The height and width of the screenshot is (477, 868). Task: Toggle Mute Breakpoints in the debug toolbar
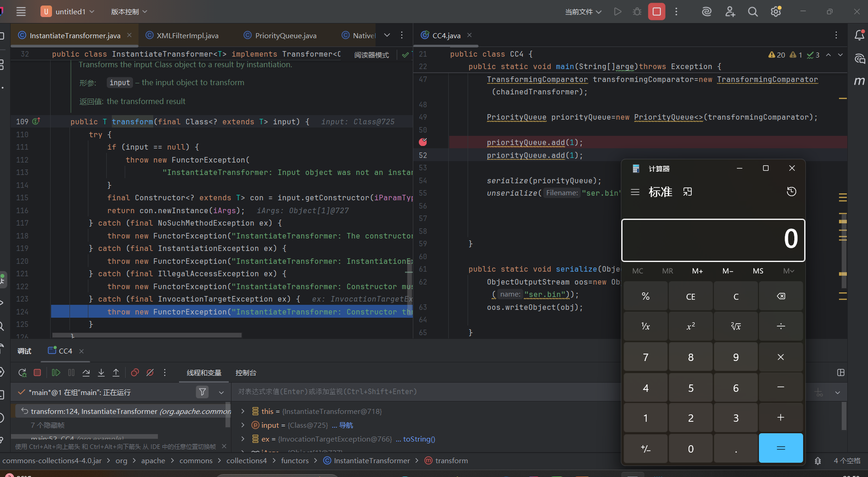[150, 372]
